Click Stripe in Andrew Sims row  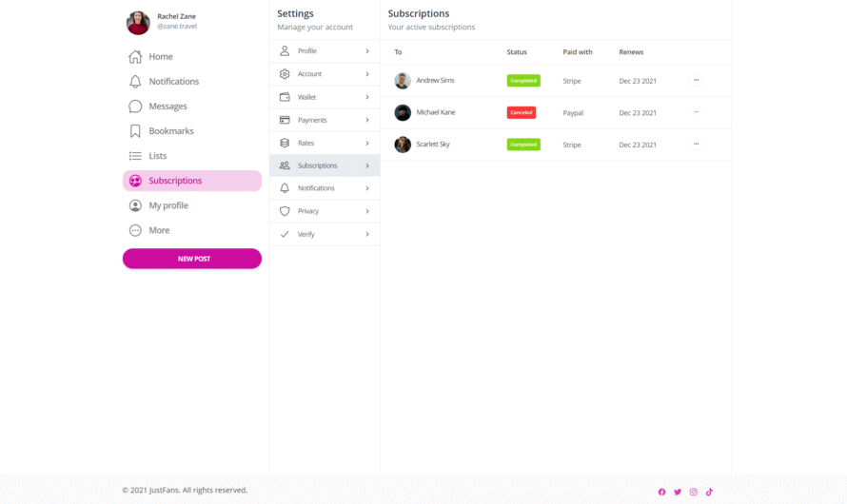[x=572, y=81]
